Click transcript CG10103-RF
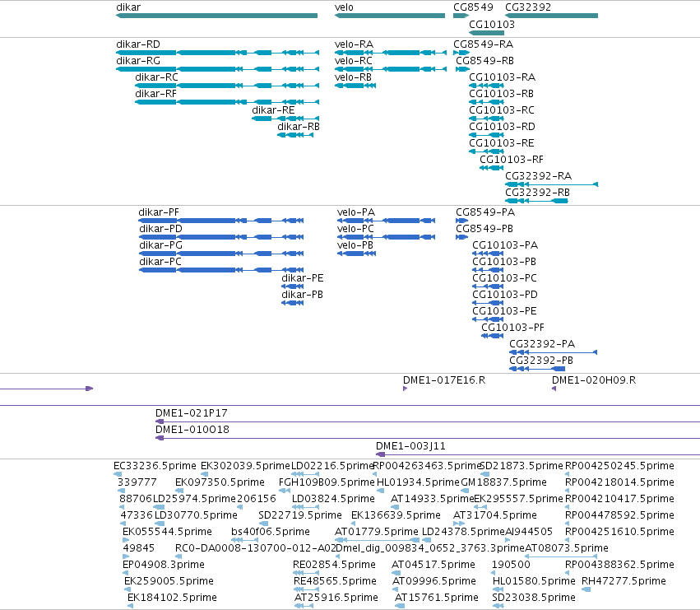 pos(492,168)
